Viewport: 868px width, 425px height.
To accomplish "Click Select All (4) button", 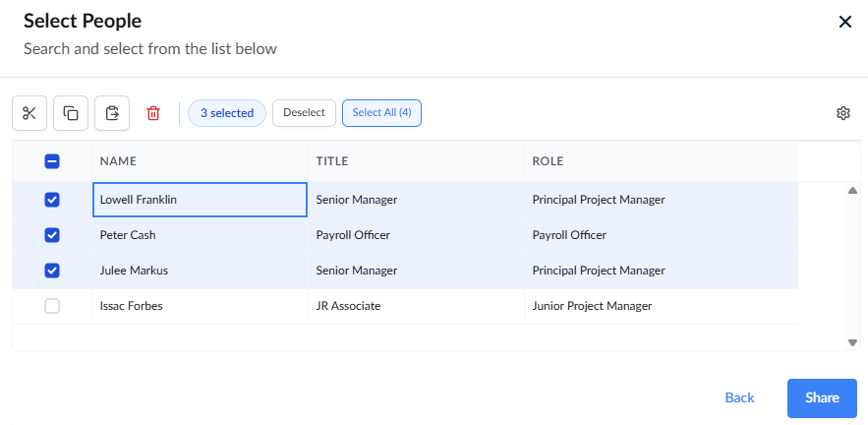I will tap(382, 113).
